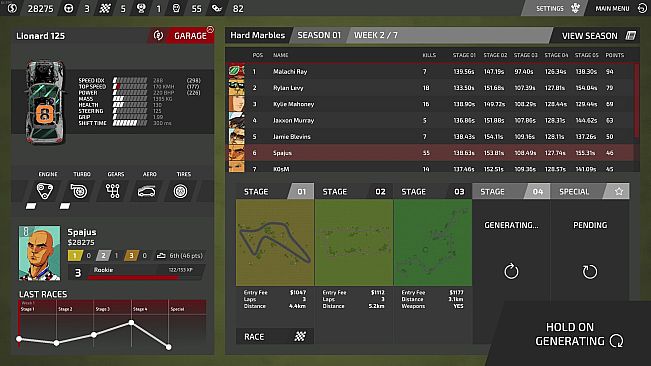Image resolution: width=651 pixels, height=366 pixels.
Task: Click the steering wheel icon in top bar
Action: (69, 8)
